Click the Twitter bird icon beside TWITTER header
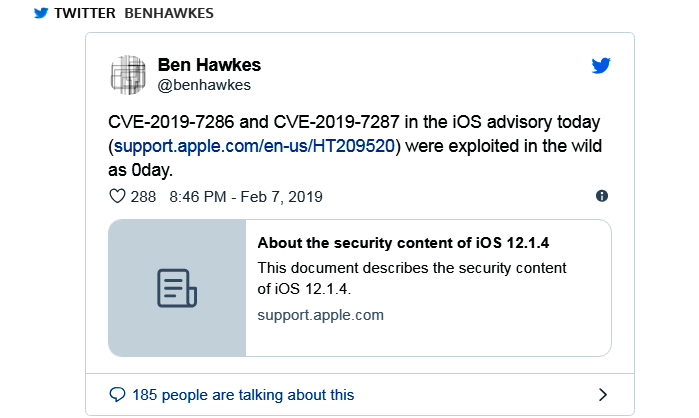 click(41, 14)
